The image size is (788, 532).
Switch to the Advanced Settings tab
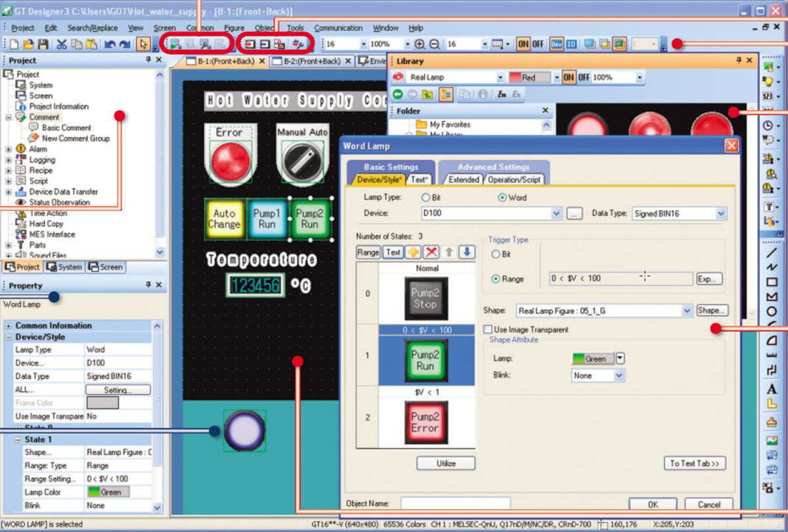pos(494,167)
